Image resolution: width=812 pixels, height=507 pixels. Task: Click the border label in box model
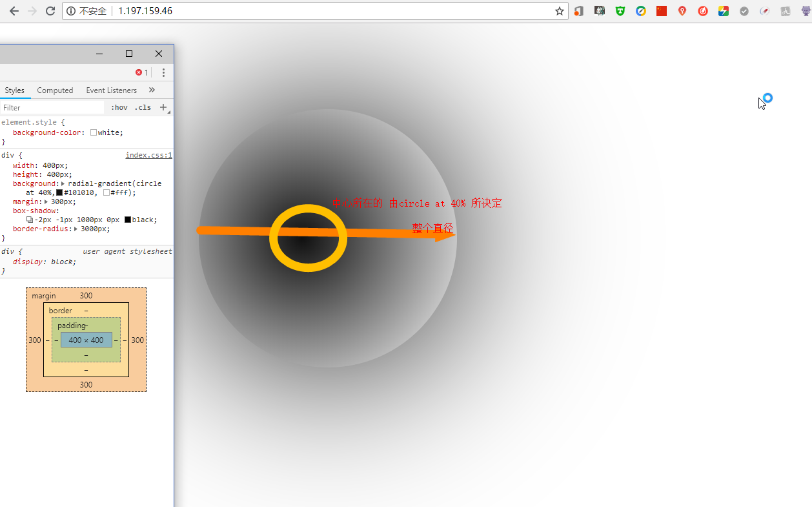[61, 311]
